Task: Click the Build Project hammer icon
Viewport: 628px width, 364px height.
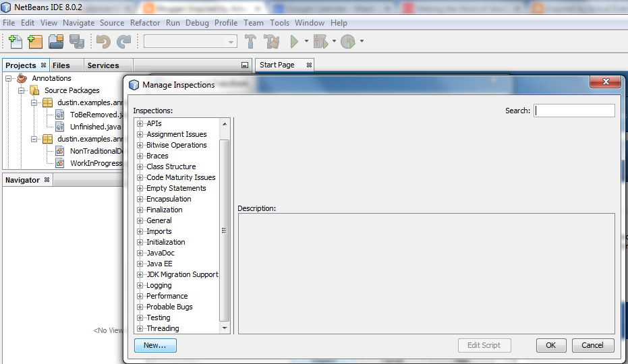Action: pos(250,41)
